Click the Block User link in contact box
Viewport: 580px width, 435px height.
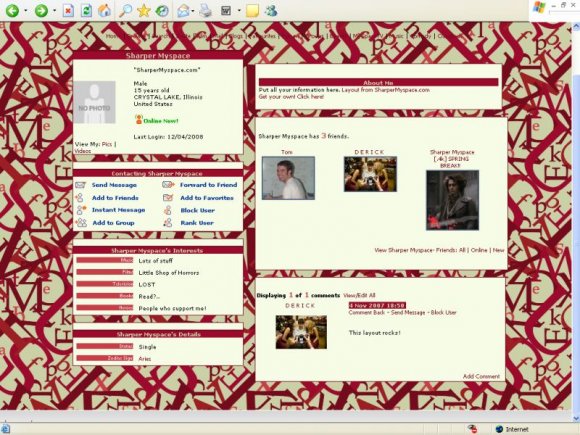[198, 210]
